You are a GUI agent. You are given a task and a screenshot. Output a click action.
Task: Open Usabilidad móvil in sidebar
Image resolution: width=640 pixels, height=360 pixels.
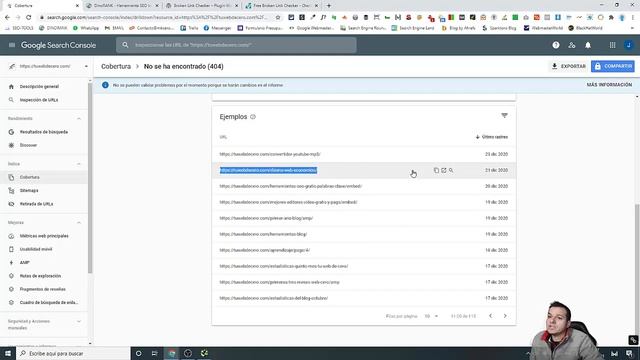[36, 249]
